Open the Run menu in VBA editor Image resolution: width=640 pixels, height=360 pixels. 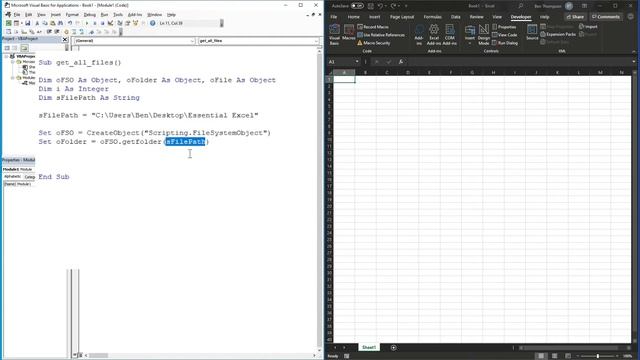point(104,15)
